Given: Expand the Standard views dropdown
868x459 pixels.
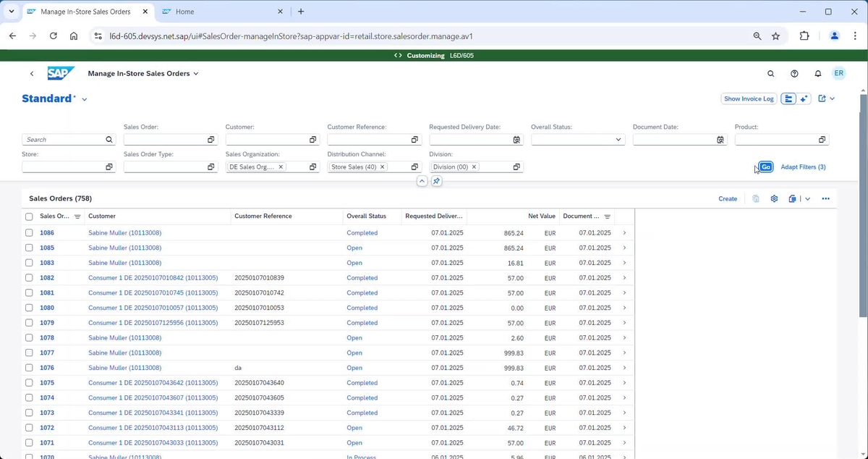Looking at the screenshot, I should pyautogui.click(x=85, y=98).
